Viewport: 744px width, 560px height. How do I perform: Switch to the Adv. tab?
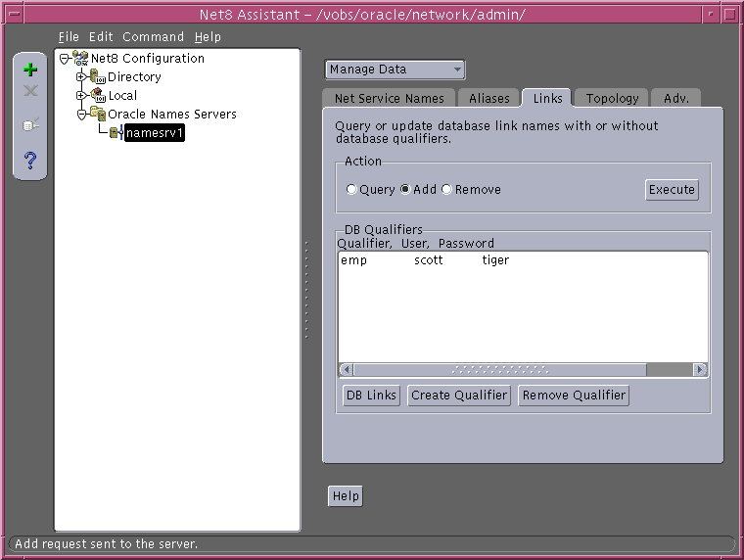[675, 98]
